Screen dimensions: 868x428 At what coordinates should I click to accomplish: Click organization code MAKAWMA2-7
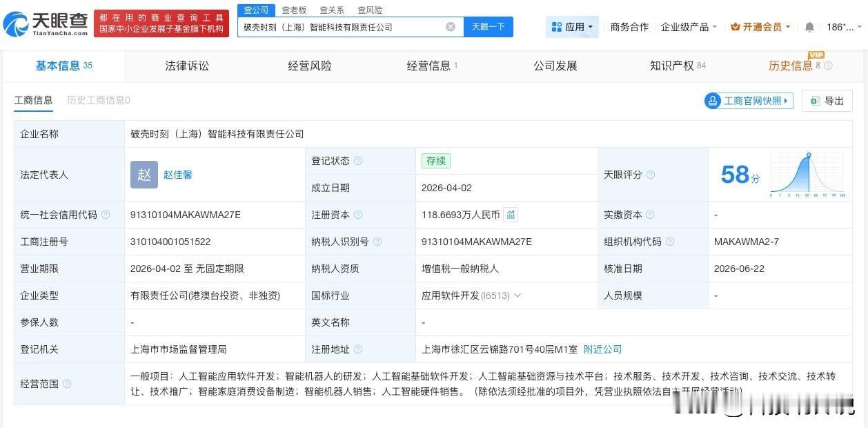pos(747,242)
